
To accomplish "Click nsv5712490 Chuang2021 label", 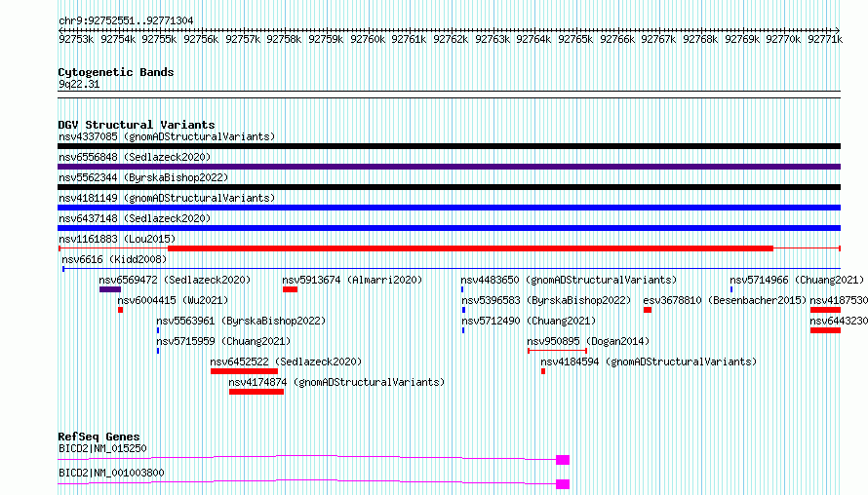I will pyautogui.click(x=529, y=321).
